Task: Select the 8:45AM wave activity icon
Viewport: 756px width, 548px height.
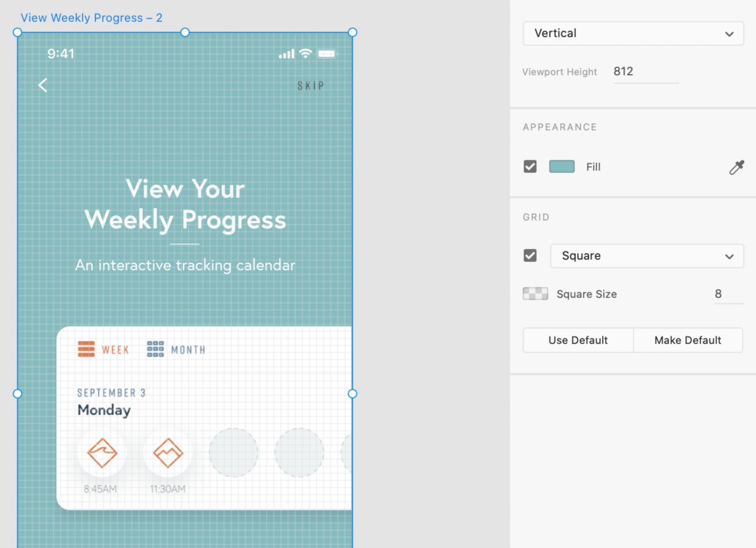Action: pos(102,453)
